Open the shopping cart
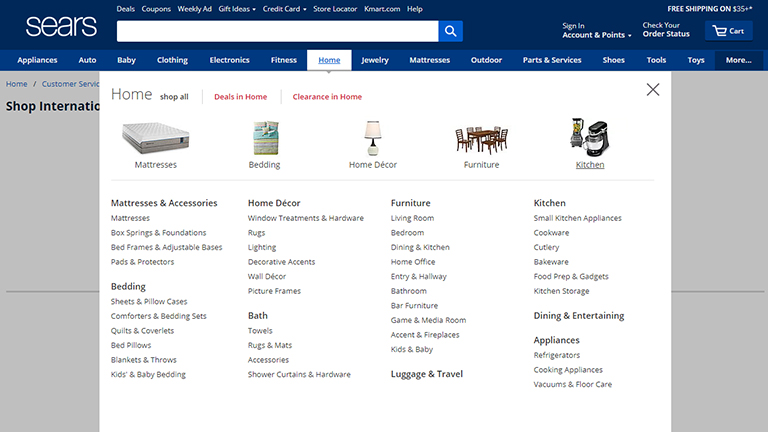Viewport: 768px width, 432px height. click(x=728, y=31)
